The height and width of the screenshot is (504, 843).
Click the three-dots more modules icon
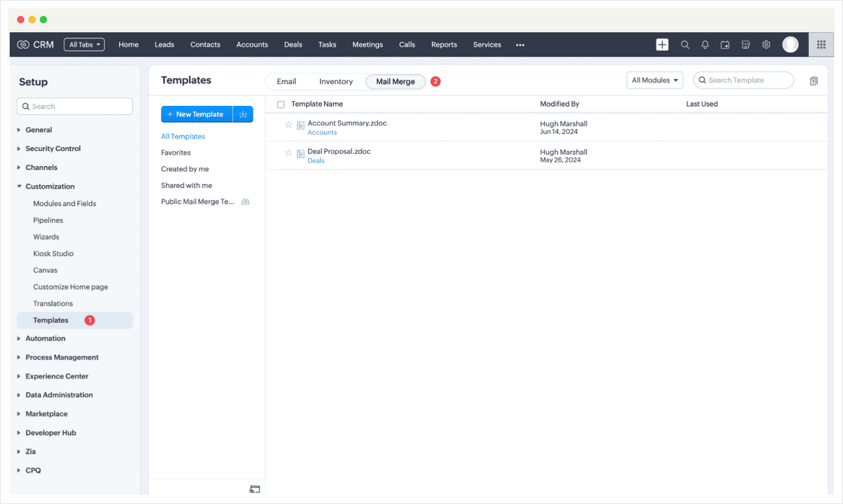pyautogui.click(x=520, y=45)
